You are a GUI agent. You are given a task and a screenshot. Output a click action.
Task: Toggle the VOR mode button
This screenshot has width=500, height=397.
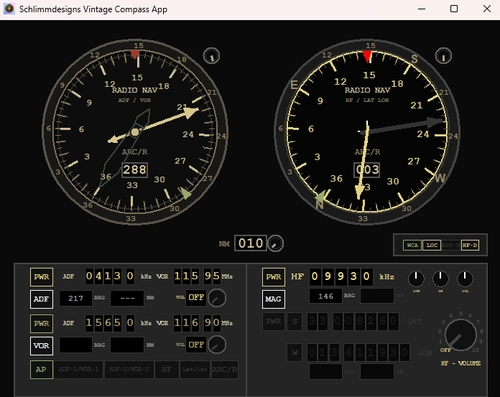click(x=41, y=346)
